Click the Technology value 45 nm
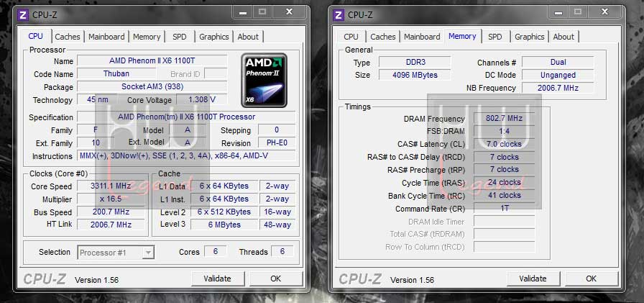This screenshot has width=644, height=303. (x=97, y=99)
